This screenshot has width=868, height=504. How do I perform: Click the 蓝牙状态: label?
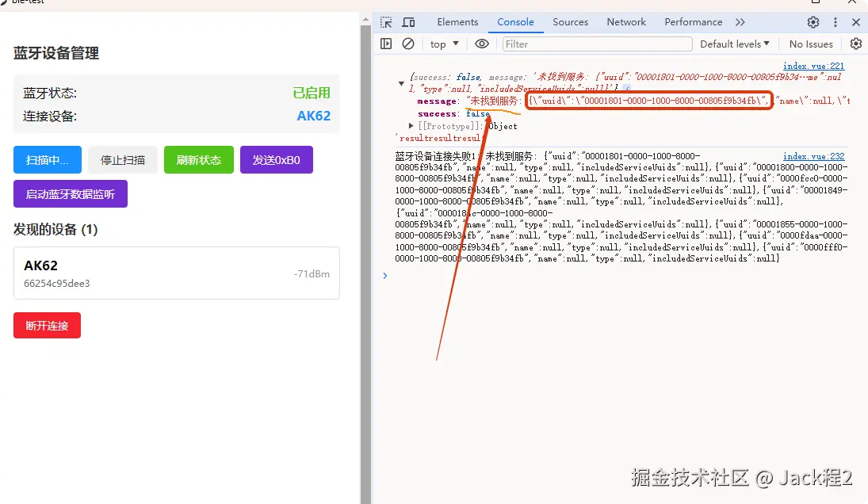pyautogui.click(x=49, y=93)
